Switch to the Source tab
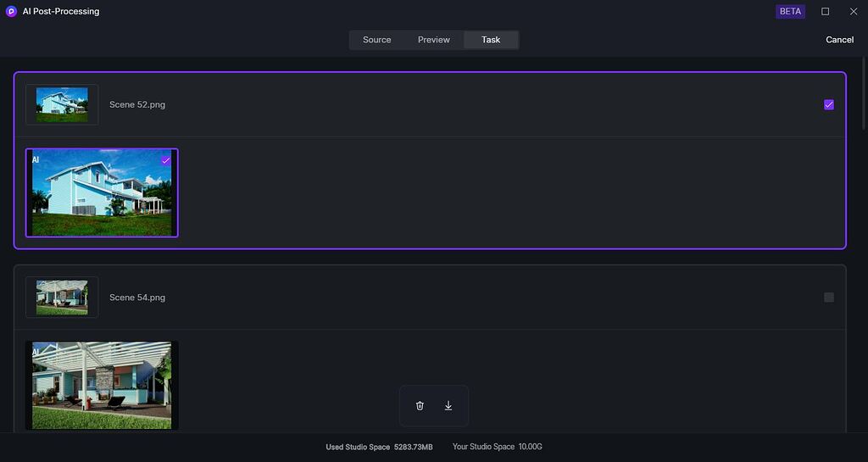Viewport: 868px width, 462px height. [377, 40]
